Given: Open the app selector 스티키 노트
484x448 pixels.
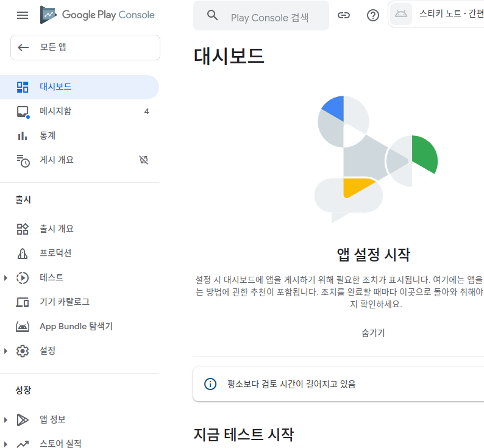Looking at the screenshot, I should pos(436,14).
